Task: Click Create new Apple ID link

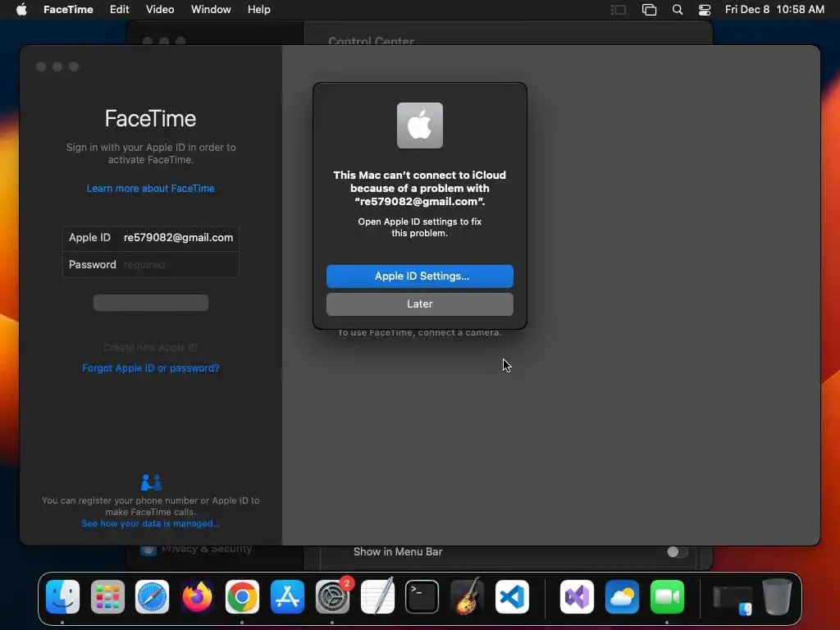Action: point(151,348)
